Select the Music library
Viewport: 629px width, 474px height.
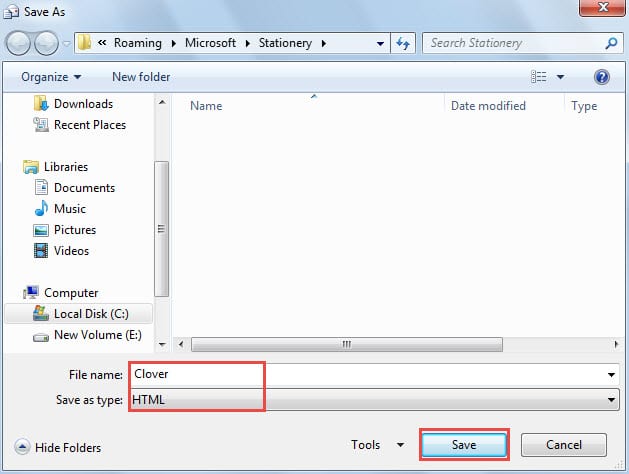point(69,209)
